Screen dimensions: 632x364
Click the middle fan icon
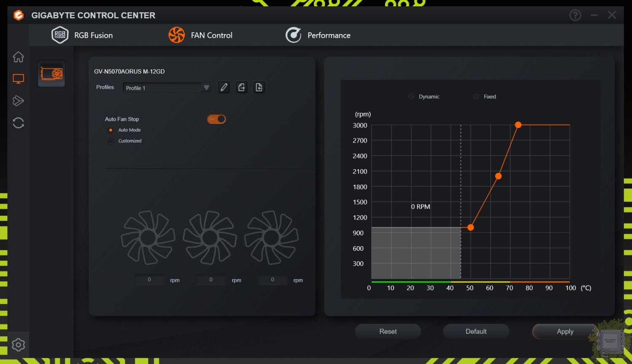[x=210, y=238]
